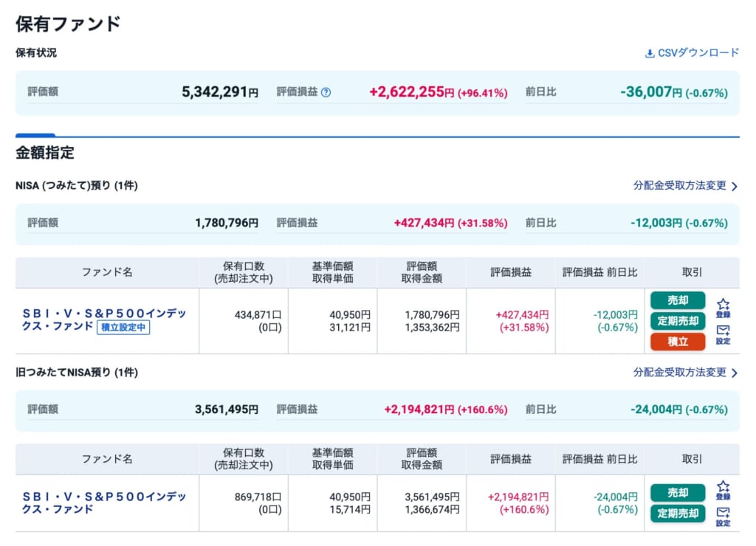Click mail 設定 icon in NISA つみたて row
The height and width of the screenshot is (546, 756).
tap(723, 334)
